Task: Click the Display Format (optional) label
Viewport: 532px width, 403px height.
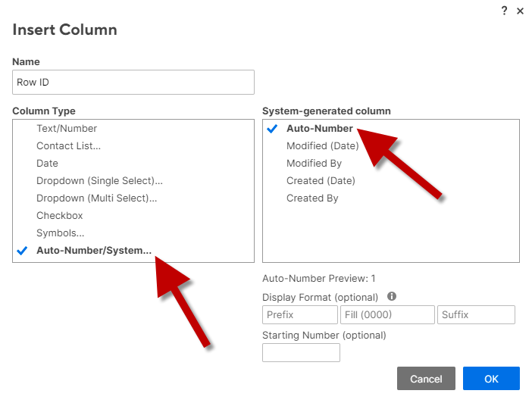Action: click(321, 298)
